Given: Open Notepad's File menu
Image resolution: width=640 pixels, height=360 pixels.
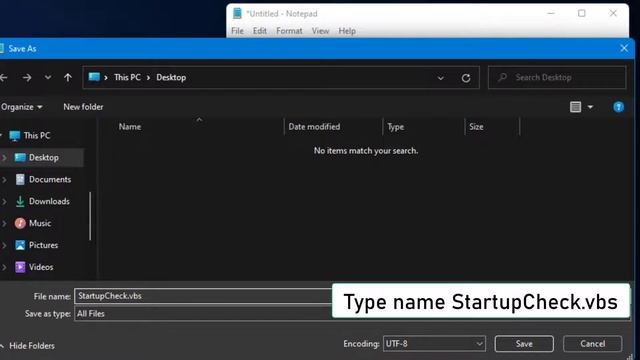Looking at the screenshot, I should (x=237, y=31).
